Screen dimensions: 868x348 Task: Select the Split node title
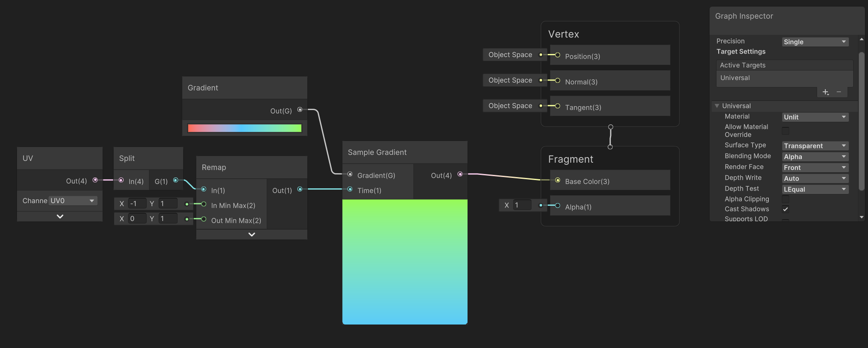[127, 158]
